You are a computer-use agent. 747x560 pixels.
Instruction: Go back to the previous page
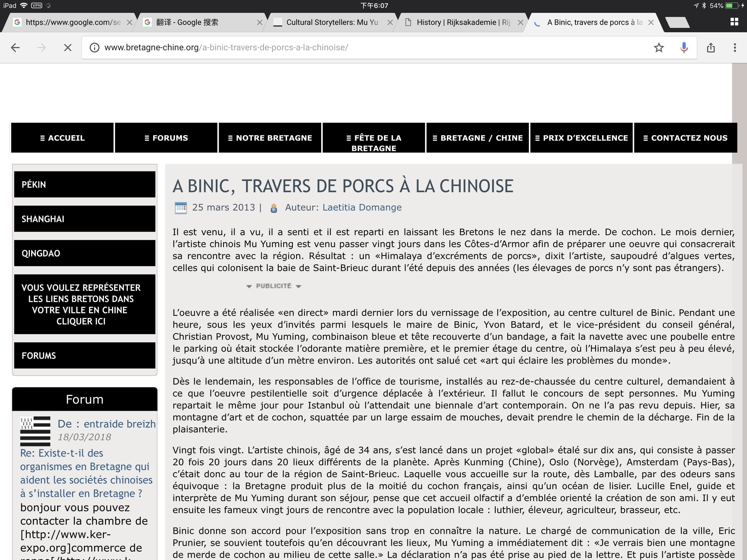click(15, 48)
